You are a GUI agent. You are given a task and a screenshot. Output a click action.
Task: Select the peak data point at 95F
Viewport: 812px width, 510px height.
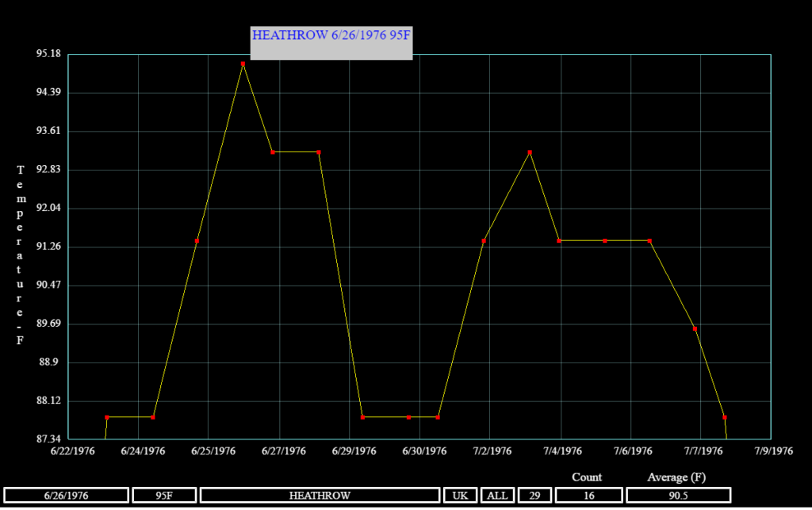point(243,63)
